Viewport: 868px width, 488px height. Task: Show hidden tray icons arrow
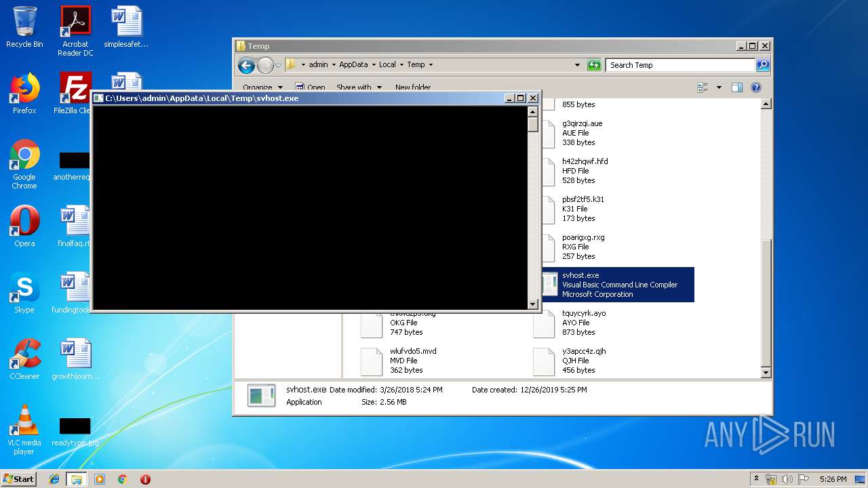click(x=756, y=479)
